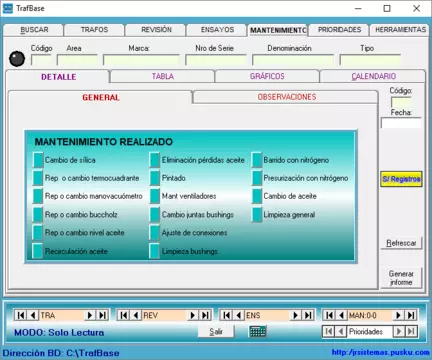The image size is (432, 360).
Task: Click the Refrescar button
Action: (401, 243)
